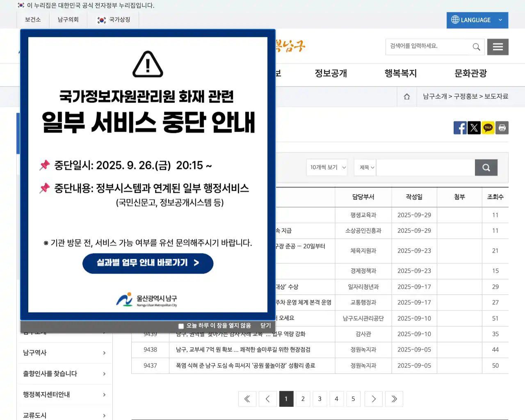525x420 pixels.
Task: Share the page on X
Action: pyautogui.click(x=474, y=128)
